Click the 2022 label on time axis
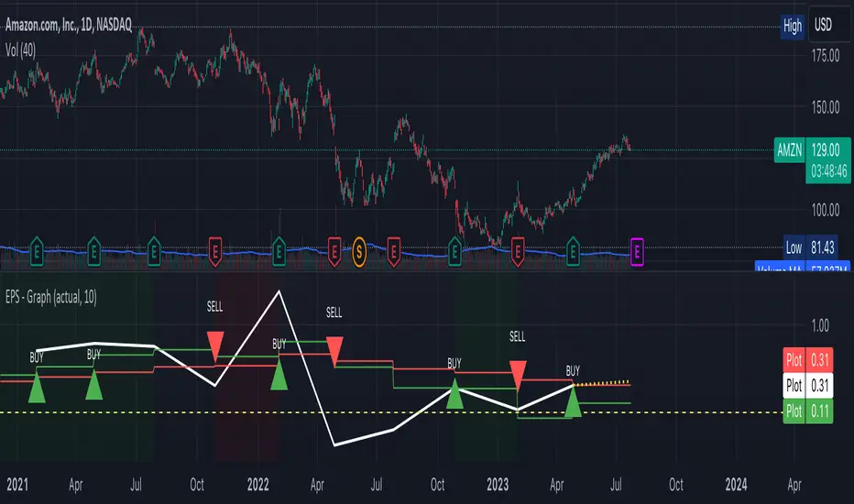 point(258,485)
